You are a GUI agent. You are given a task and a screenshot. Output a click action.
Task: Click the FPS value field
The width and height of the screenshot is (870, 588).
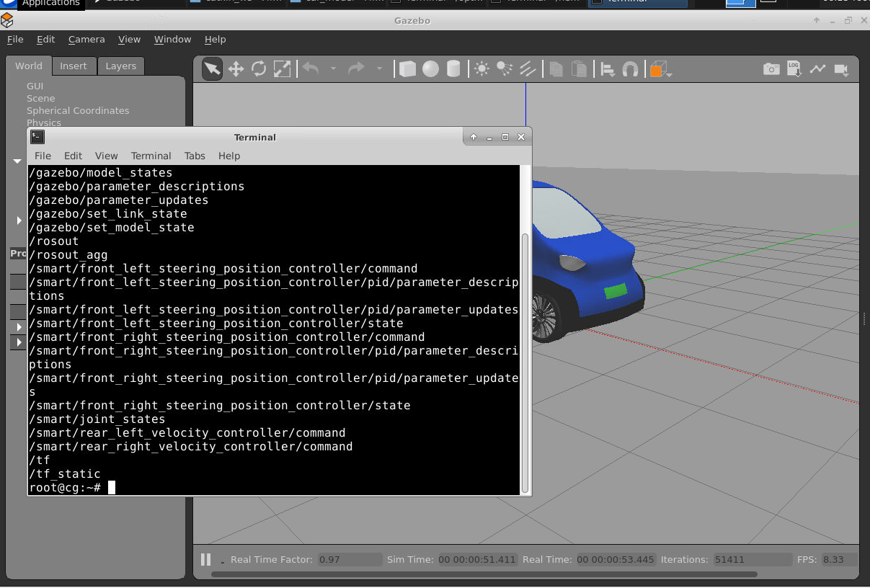click(x=838, y=559)
